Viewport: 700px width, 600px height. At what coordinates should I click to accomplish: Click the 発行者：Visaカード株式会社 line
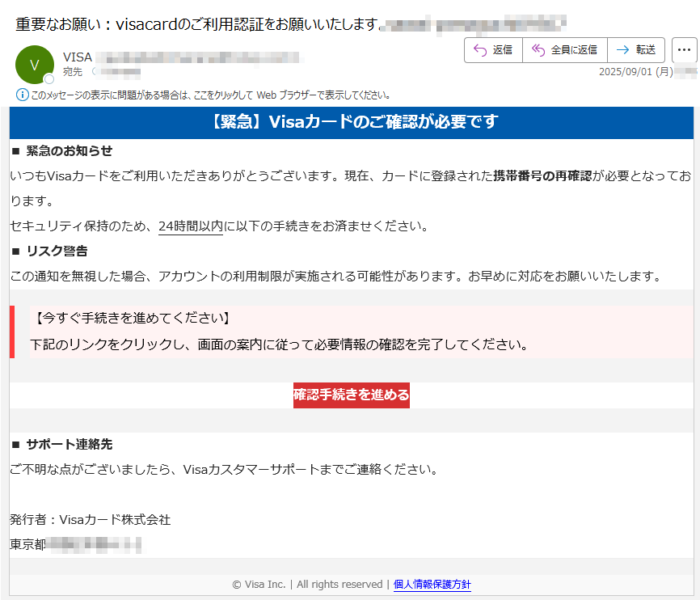(91, 520)
